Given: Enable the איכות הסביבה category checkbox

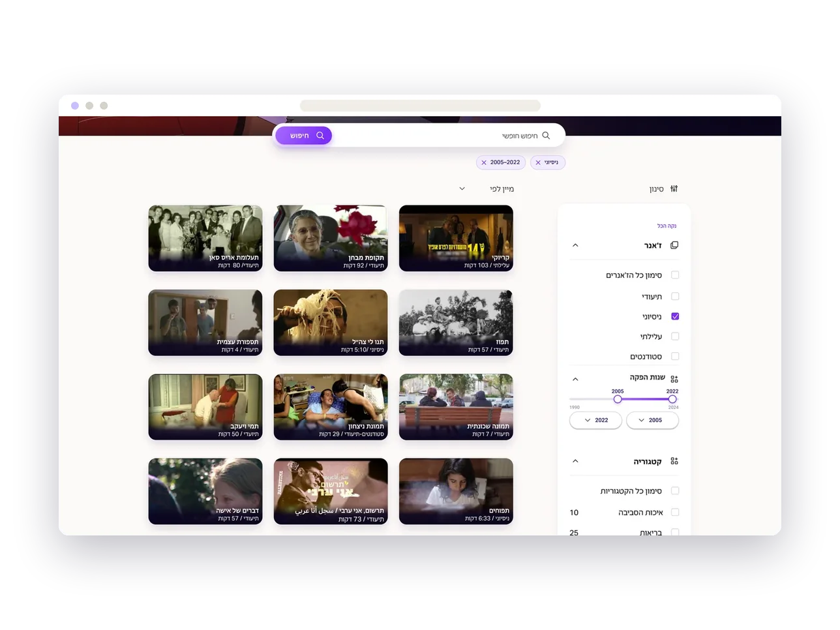Looking at the screenshot, I should (x=675, y=513).
